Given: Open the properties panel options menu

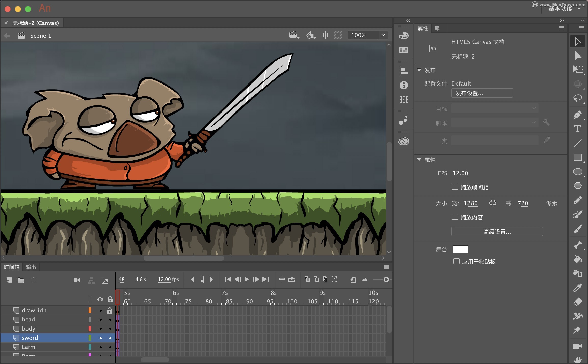Looking at the screenshot, I should [561, 28].
